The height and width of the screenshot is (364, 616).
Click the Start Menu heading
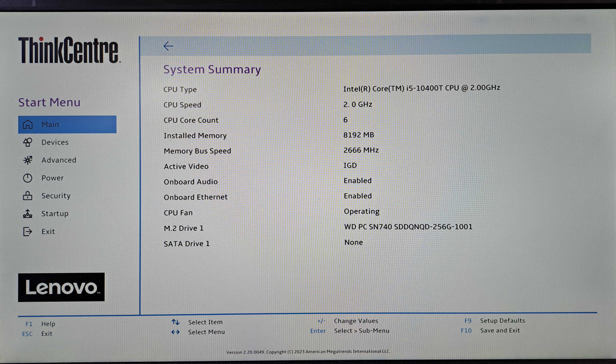click(49, 102)
